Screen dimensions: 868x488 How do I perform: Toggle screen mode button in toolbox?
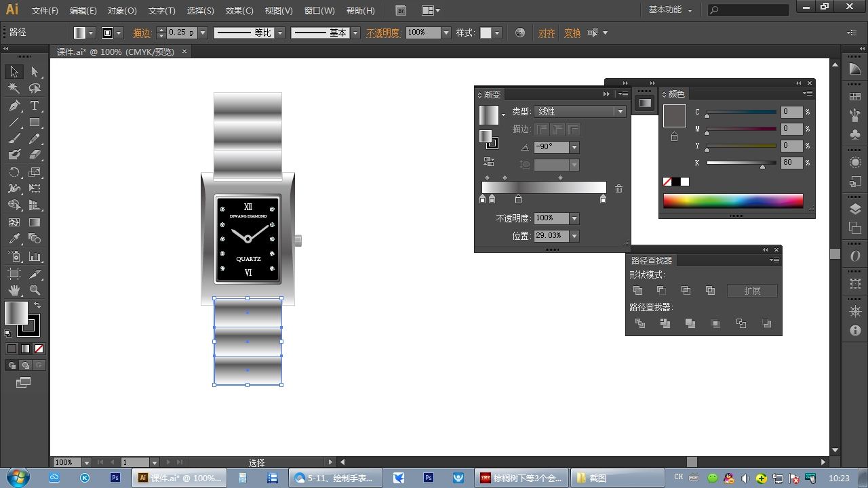coord(24,383)
